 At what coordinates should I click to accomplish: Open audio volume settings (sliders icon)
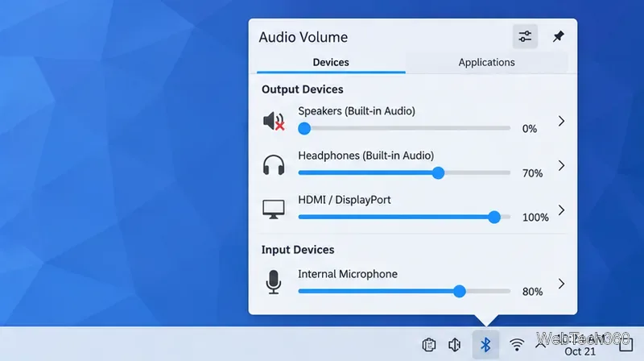[525, 36]
